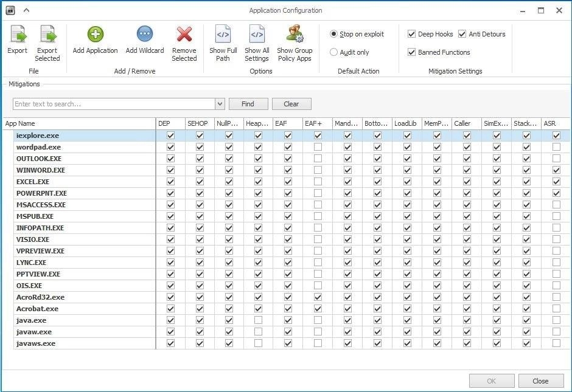Click the Caller column header

[467, 123]
